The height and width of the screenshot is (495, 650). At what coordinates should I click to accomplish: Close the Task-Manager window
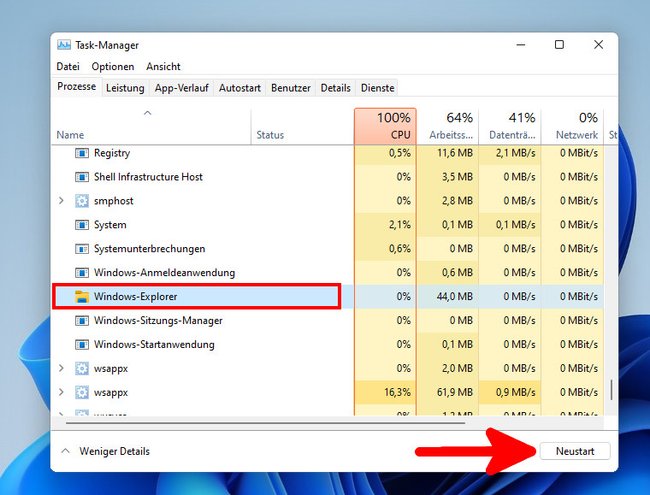(x=598, y=44)
